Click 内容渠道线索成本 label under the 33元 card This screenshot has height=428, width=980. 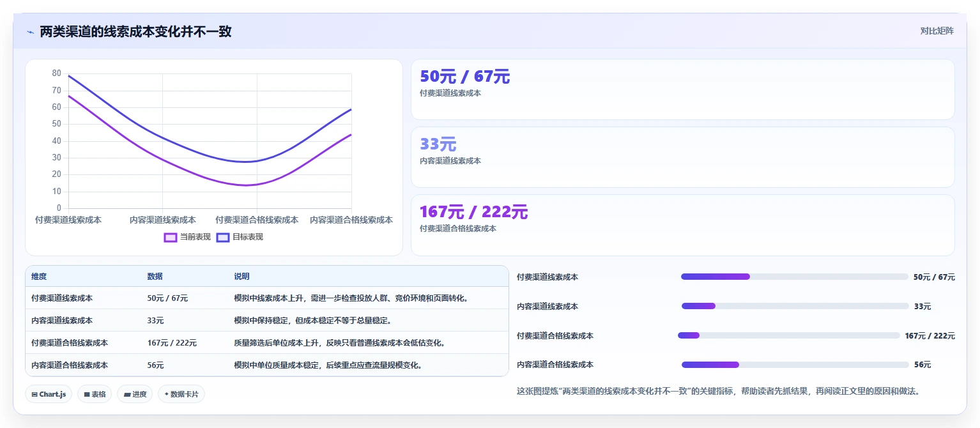450,161
